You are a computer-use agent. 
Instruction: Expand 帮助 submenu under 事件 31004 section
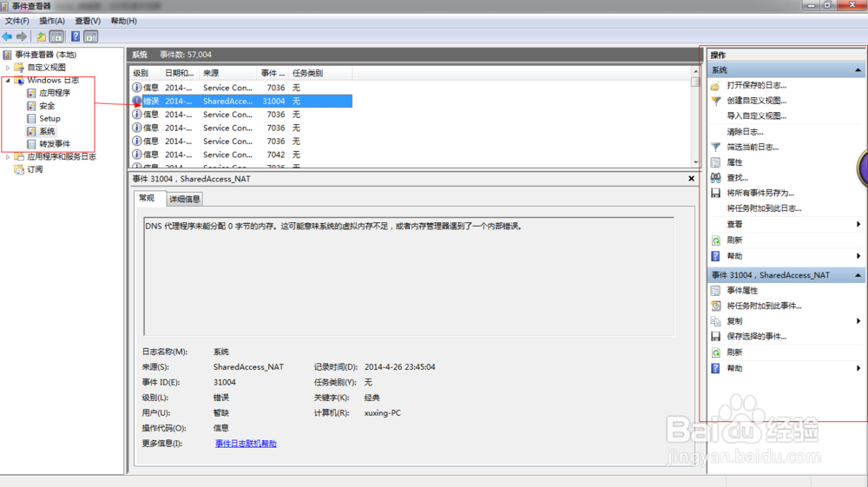point(858,369)
